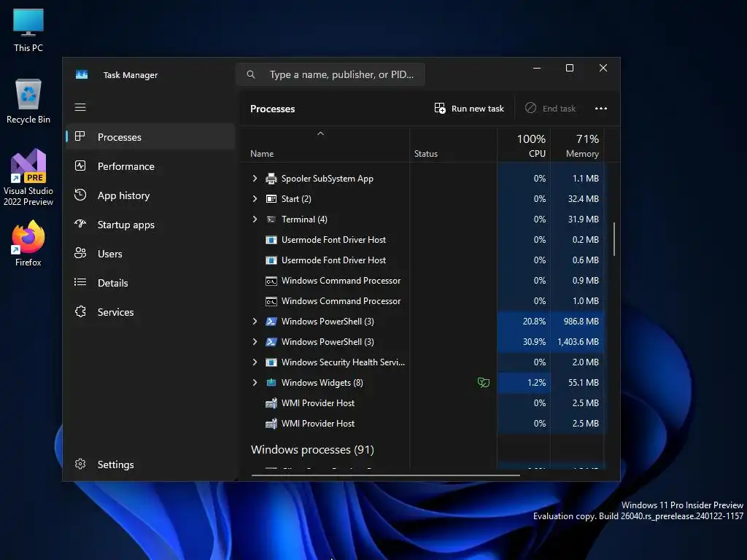This screenshot has height=560, width=747.
Task: Open the Users page
Action: click(150, 254)
